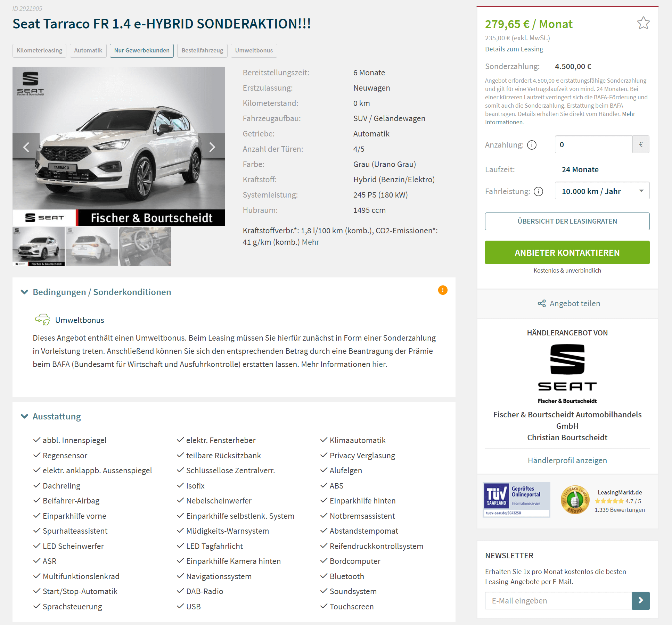
Task: Click the Seat Tarraco FR offer title
Action: [162, 24]
